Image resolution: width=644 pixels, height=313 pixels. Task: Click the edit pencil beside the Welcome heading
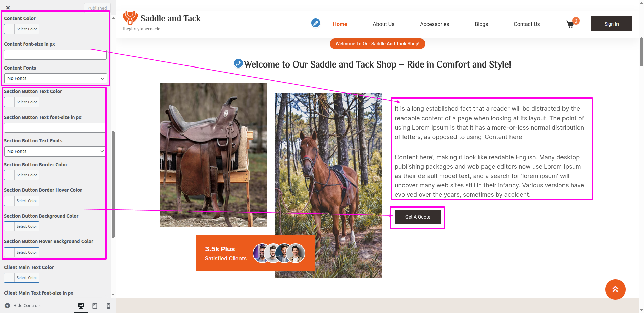238,63
